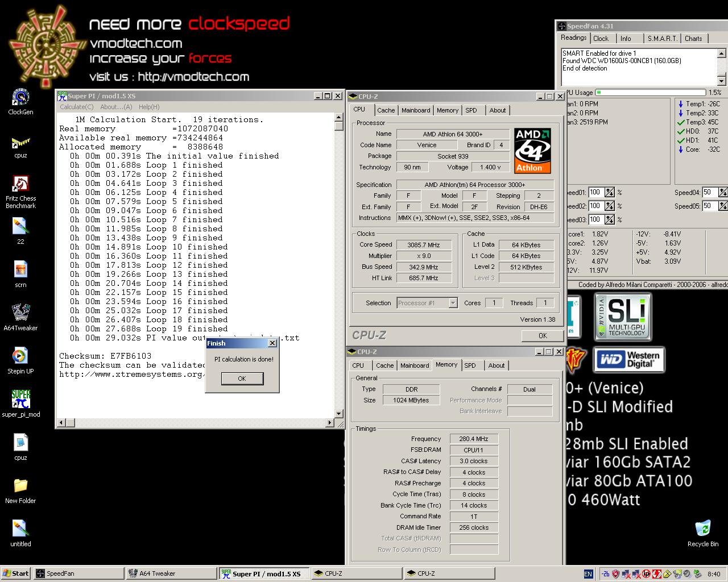Open the volume speaker tray icon
Viewport: 728px width, 582px height.
pyautogui.click(x=687, y=574)
